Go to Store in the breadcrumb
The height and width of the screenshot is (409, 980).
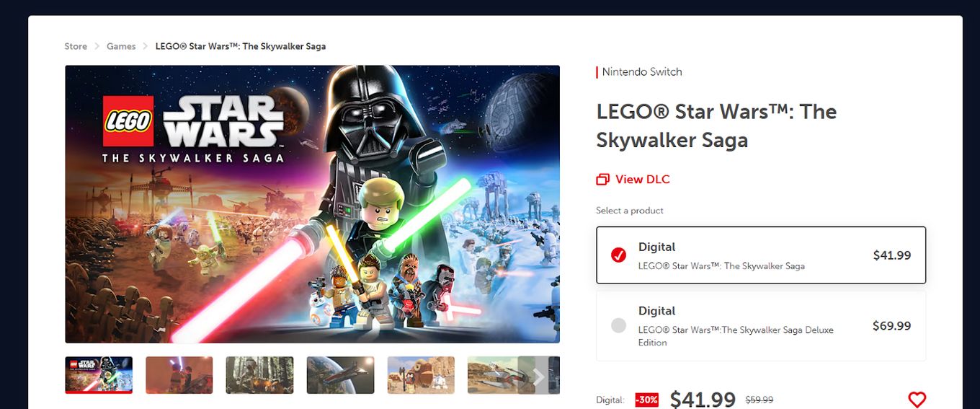(76, 46)
